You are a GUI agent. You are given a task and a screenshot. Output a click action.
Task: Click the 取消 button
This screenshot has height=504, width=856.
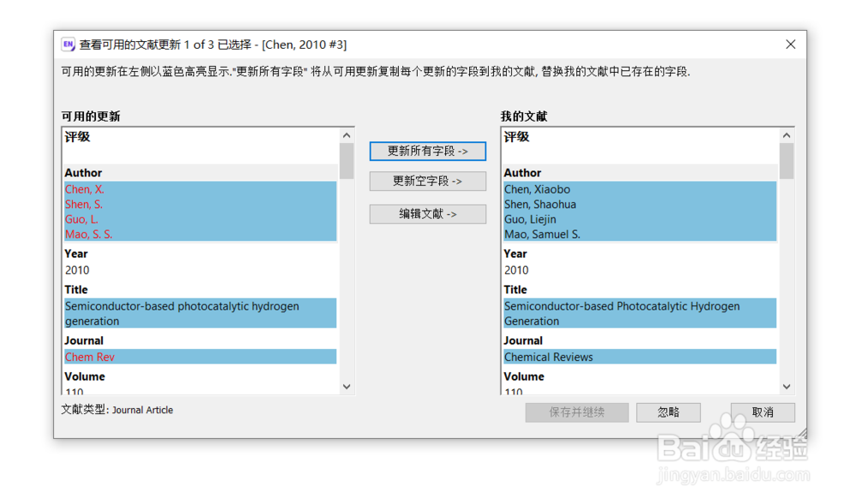tap(762, 412)
